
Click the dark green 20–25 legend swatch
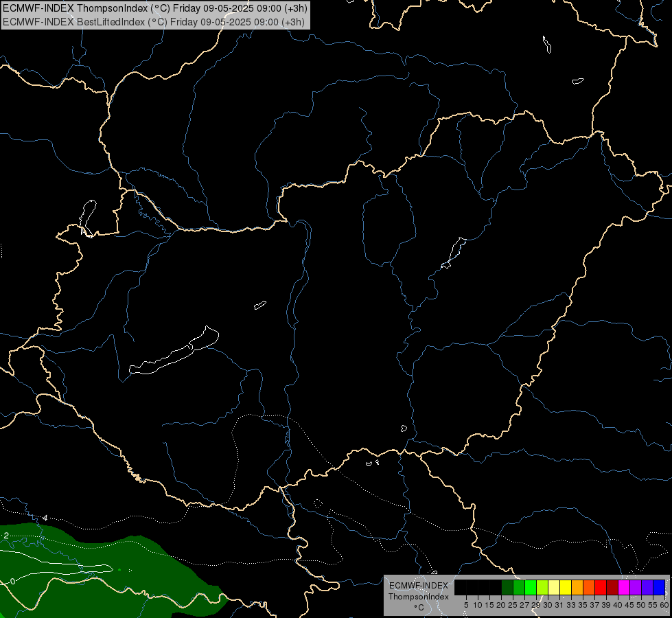coord(507,587)
